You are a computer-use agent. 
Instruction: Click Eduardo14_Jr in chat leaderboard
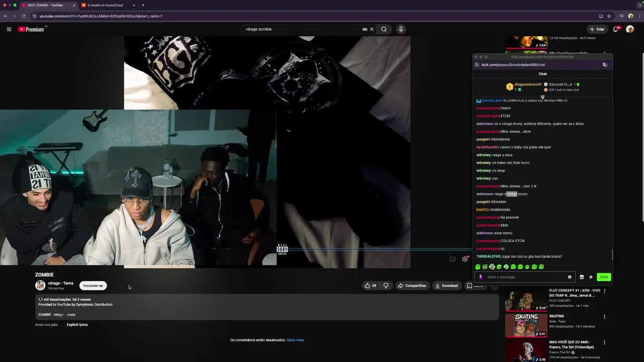pos(561,84)
